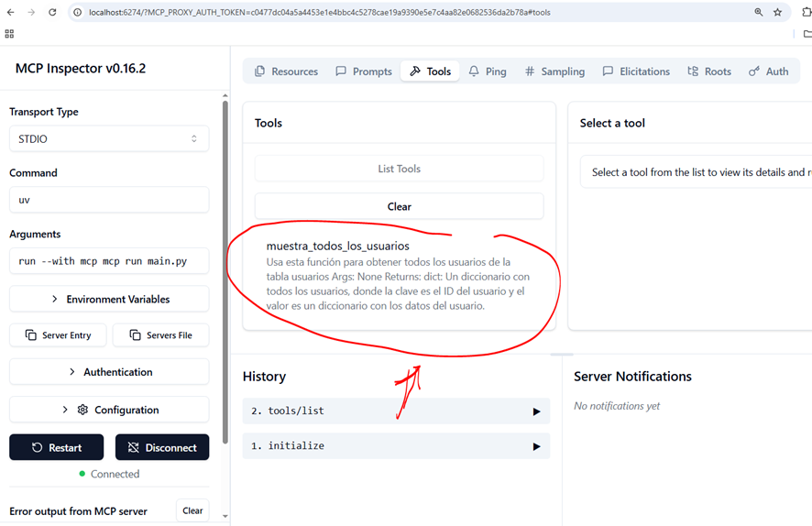Open the browser apps grid icon
This screenshot has height=526, width=812.
(x=9, y=34)
